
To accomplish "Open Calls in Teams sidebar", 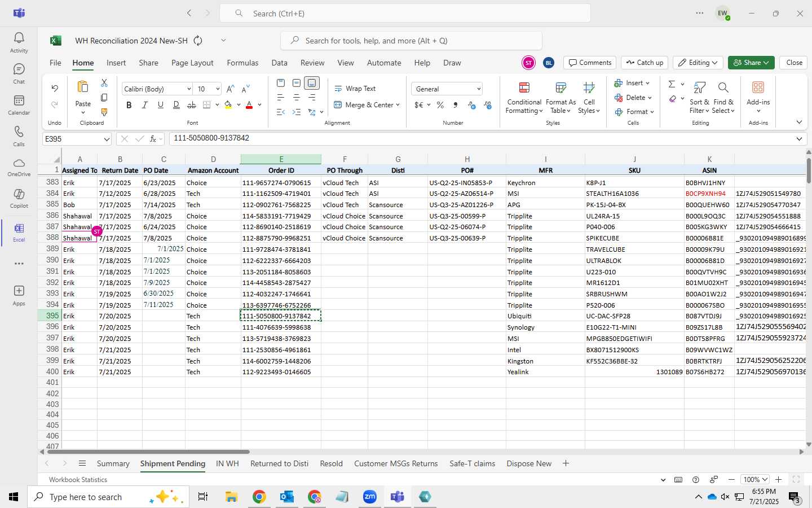I will tap(19, 136).
